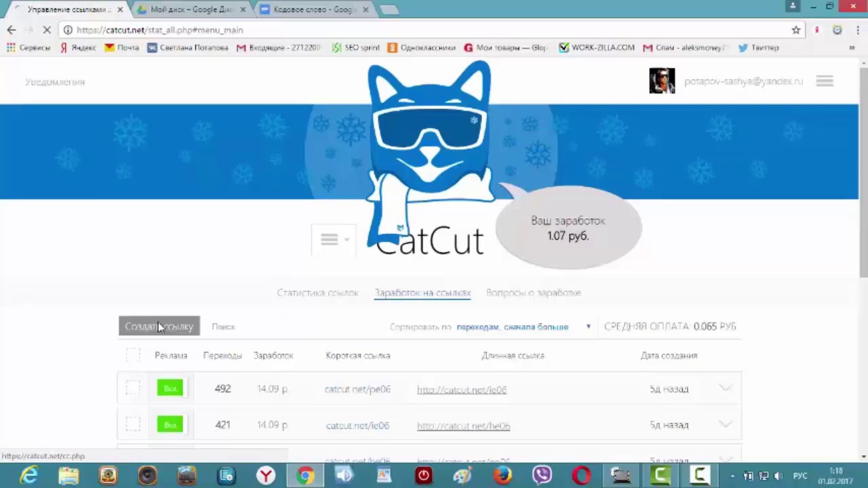Toggle ads Вкл. for the 492 clicks row
Viewport: 868px width, 488px height.
point(170,388)
